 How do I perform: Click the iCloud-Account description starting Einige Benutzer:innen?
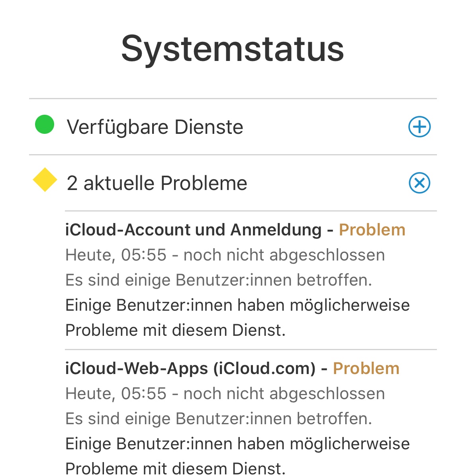point(237,305)
